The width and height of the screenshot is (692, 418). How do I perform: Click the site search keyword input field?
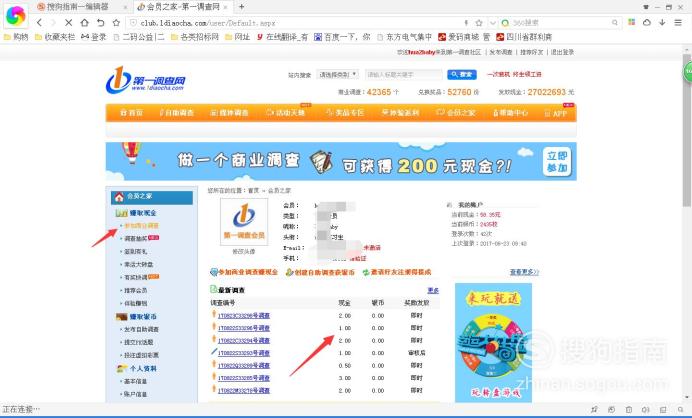click(x=403, y=75)
